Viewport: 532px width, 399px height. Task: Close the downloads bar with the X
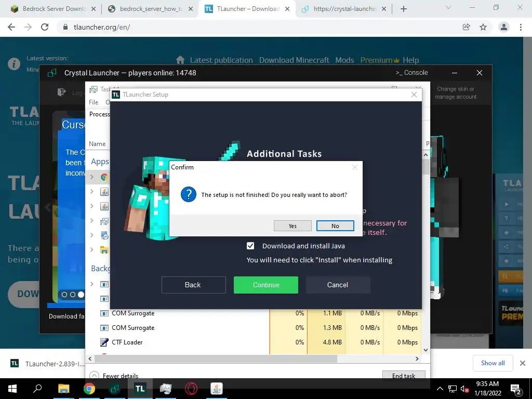tap(523, 363)
